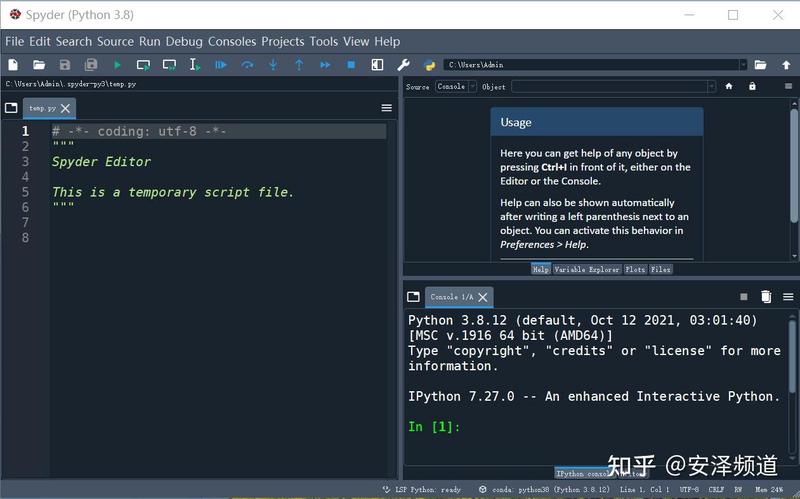Screen dimensions: 800x499
Task: Switch to the Plots tab
Action: click(635, 269)
